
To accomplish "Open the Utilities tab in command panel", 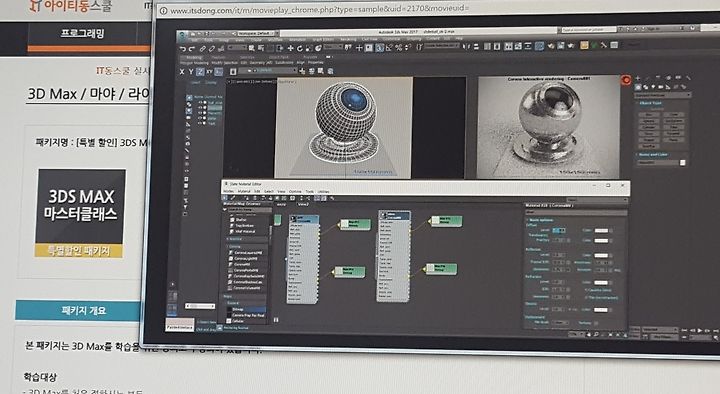I will pyautogui.click(x=688, y=78).
